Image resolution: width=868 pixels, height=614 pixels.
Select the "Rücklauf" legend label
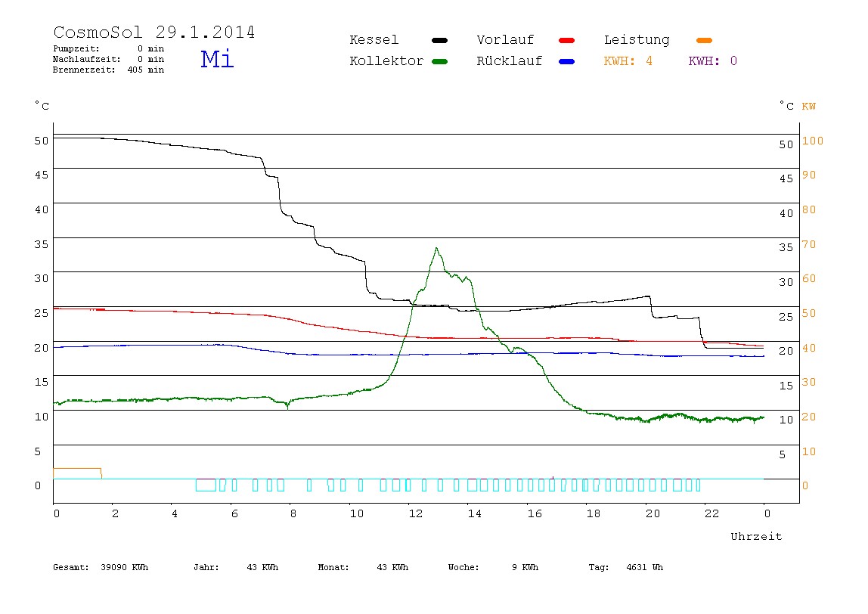pos(510,61)
